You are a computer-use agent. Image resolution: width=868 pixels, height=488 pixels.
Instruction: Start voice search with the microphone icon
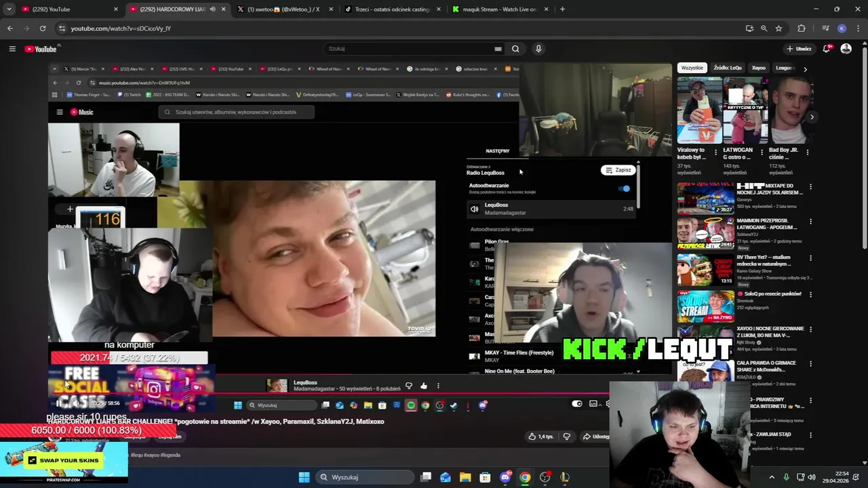(x=538, y=49)
